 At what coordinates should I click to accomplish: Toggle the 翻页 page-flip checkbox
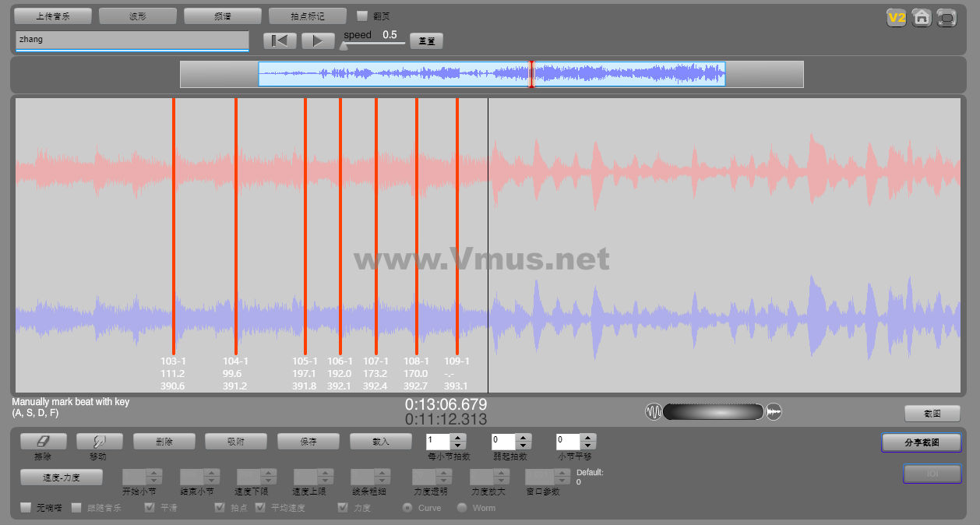tap(361, 16)
